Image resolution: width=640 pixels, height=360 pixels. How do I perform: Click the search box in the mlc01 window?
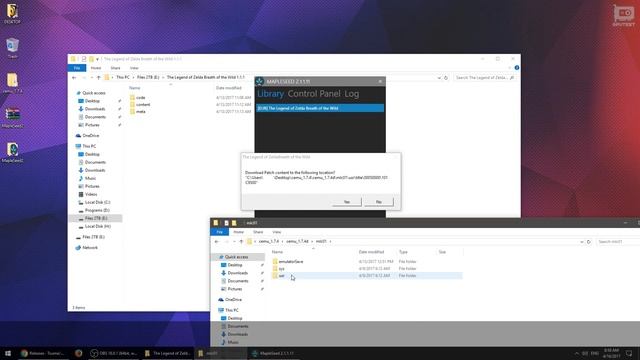pos(618,242)
